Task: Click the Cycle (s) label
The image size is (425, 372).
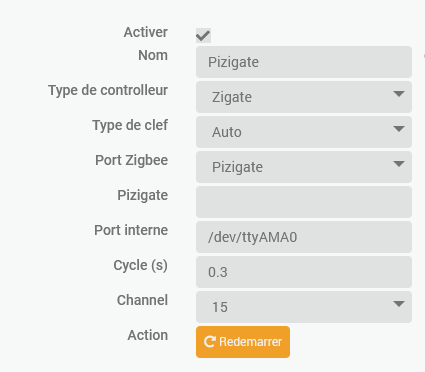Action: pyautogui.click(x=140, y=266)
